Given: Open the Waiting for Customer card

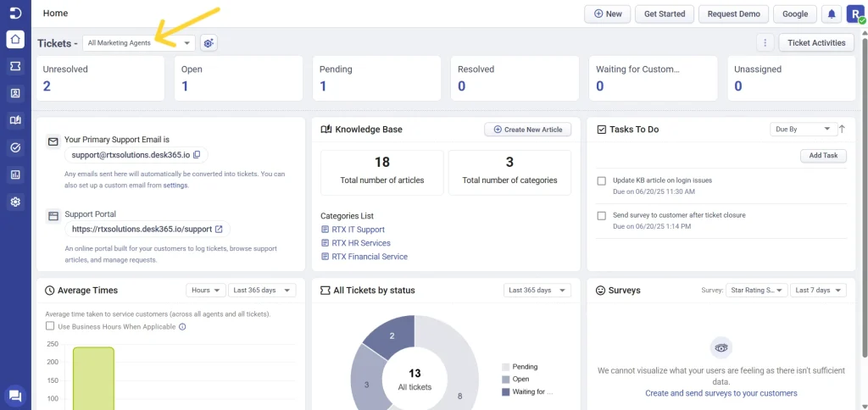Looking at the screenshot, I should click(x=654, y=78).
